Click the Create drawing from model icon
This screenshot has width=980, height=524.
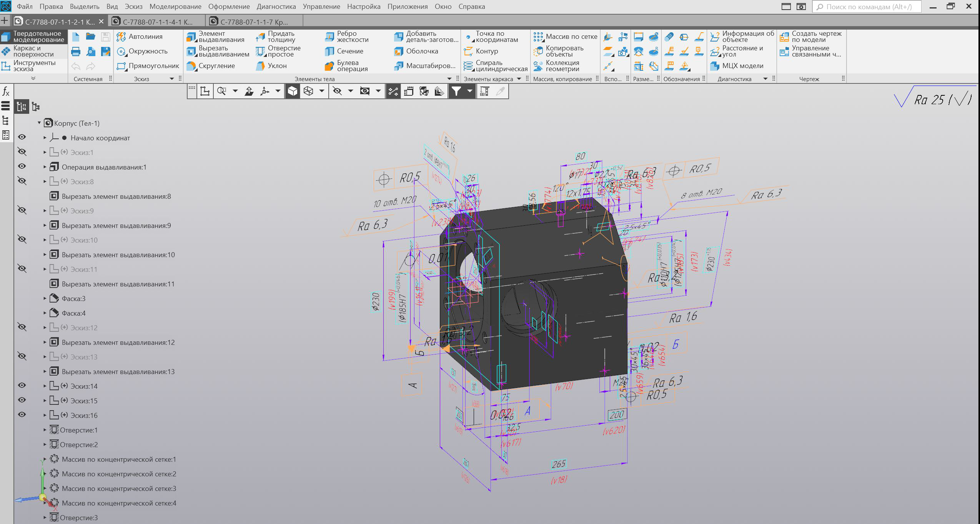(x=784, y=37)
